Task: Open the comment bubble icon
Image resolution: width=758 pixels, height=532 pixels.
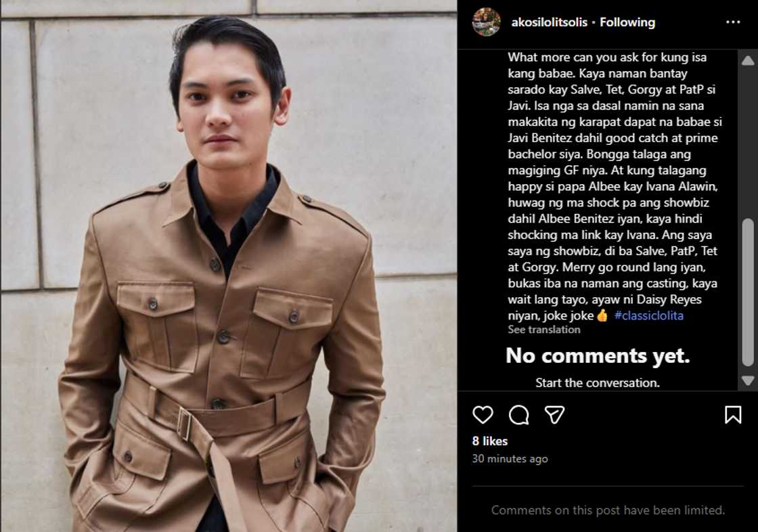Action: coord(518,415)
